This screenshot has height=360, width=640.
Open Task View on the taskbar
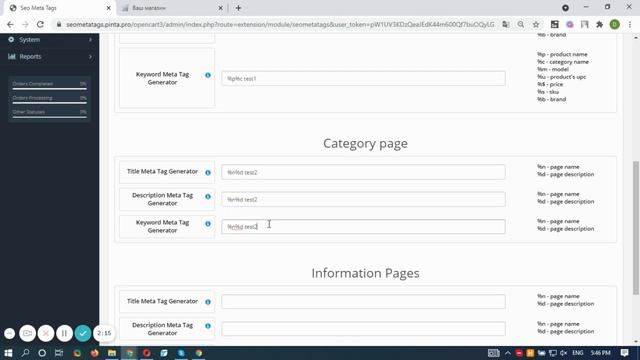point(59,353)
